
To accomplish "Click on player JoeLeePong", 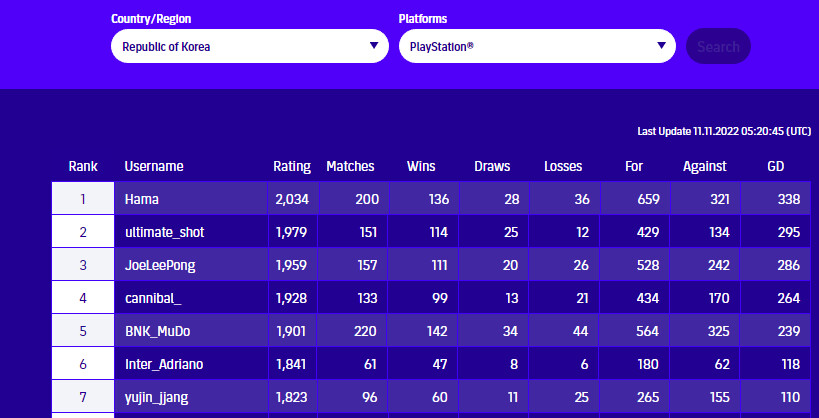I will pos(161,265).
